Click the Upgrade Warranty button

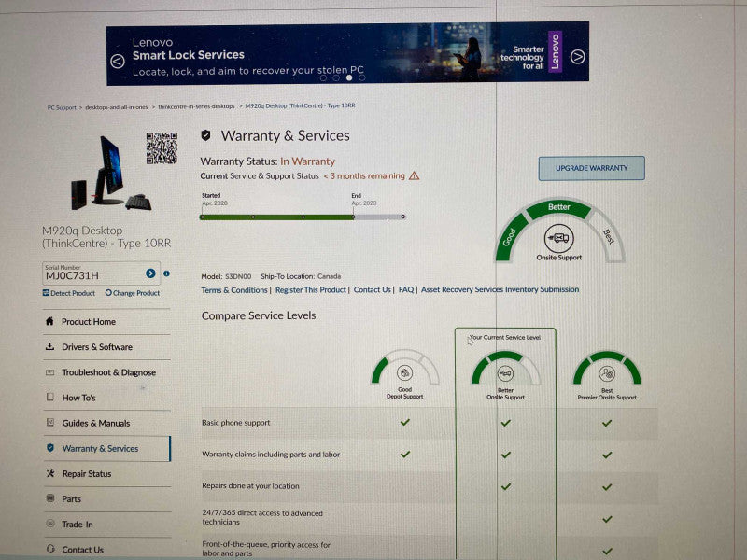click(592, 168)
